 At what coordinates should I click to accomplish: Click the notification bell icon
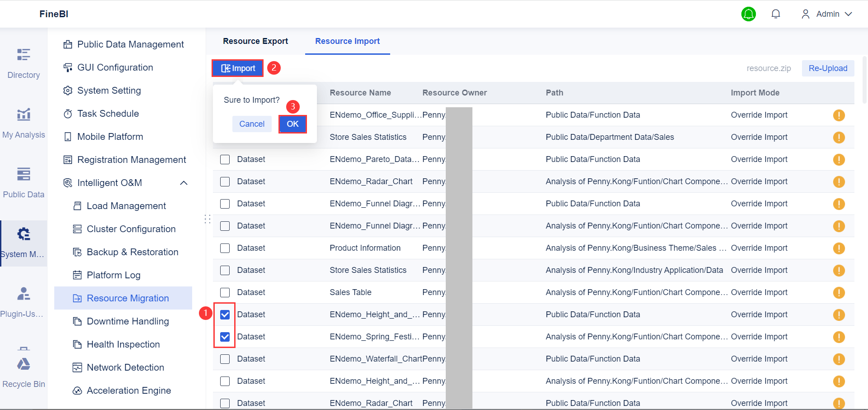click(776, 14)
